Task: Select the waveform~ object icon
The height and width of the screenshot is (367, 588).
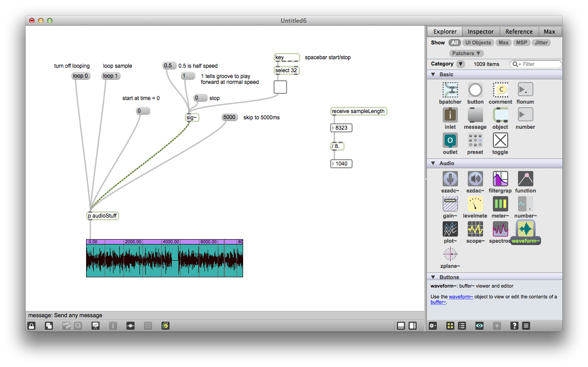Action: tap(525, 229)
